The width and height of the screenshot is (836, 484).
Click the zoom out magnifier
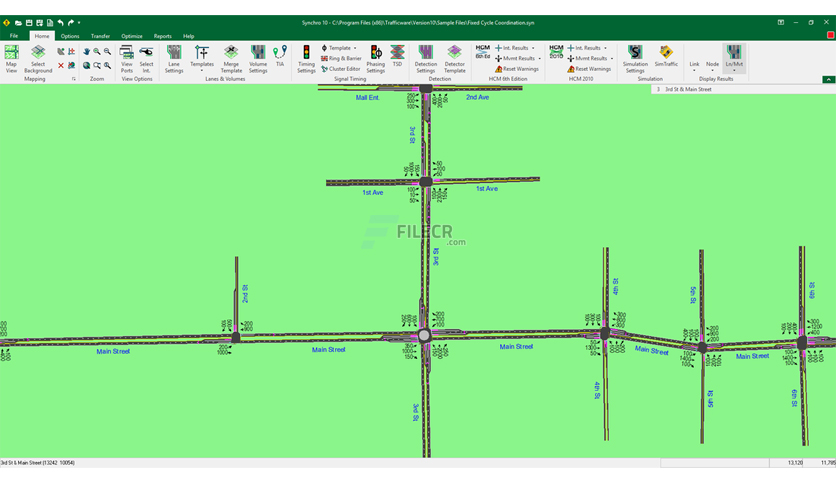(x=108, y=52)
